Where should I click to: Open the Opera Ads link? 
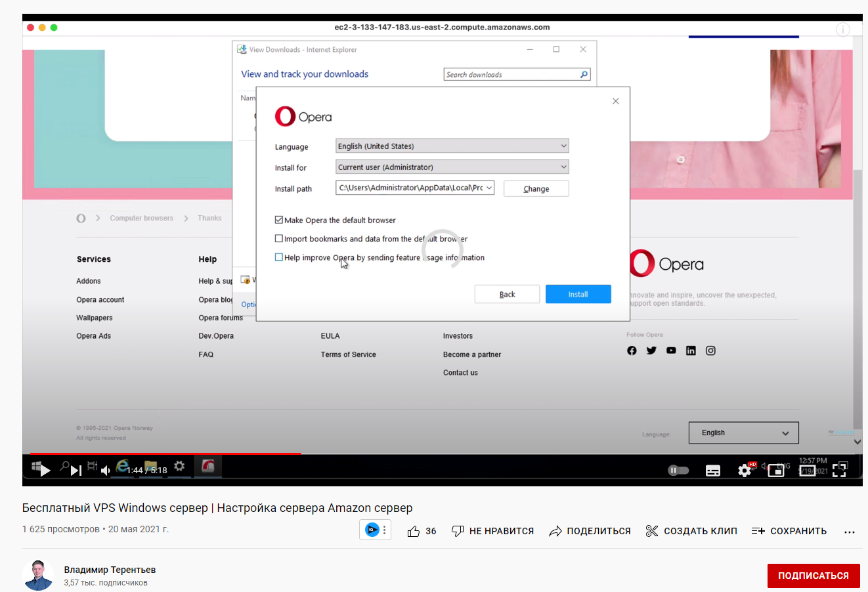94,336
